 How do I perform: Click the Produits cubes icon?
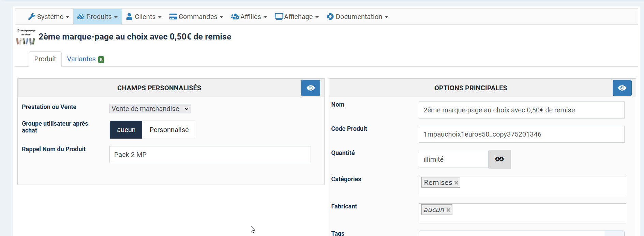click(x=81, y=17)
